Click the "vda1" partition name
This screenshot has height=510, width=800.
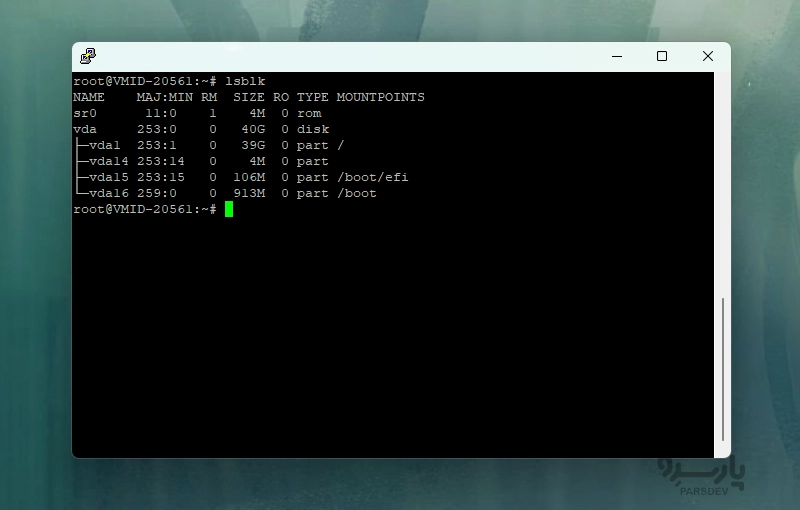105,145
